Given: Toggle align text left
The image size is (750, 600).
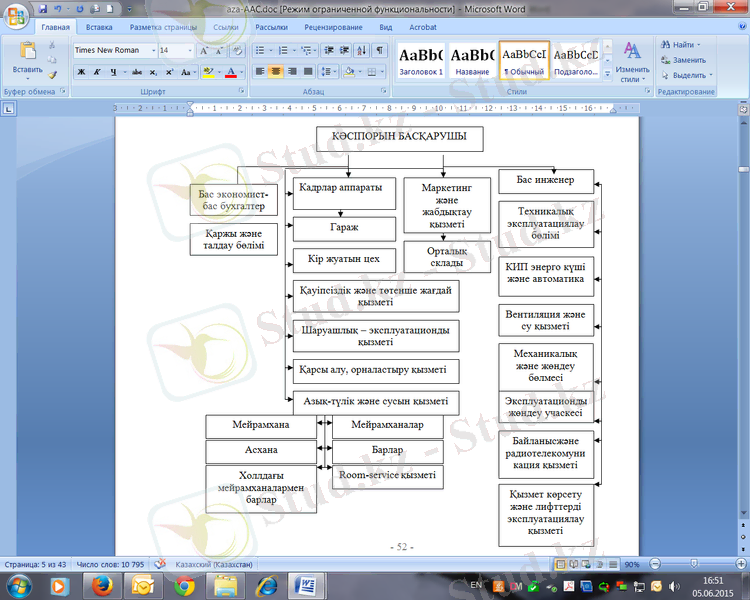Looking at the screenshot, I should click(260, 72).
